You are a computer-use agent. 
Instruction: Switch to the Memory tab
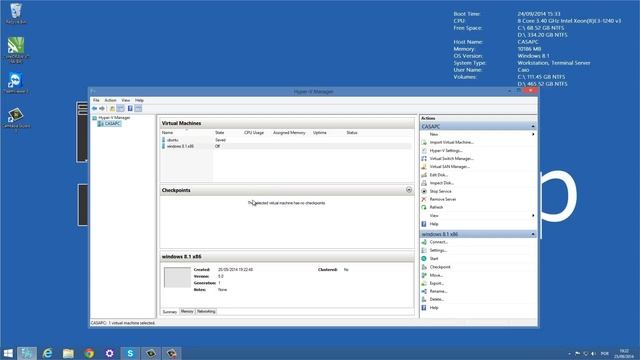(x=187, y=311)
